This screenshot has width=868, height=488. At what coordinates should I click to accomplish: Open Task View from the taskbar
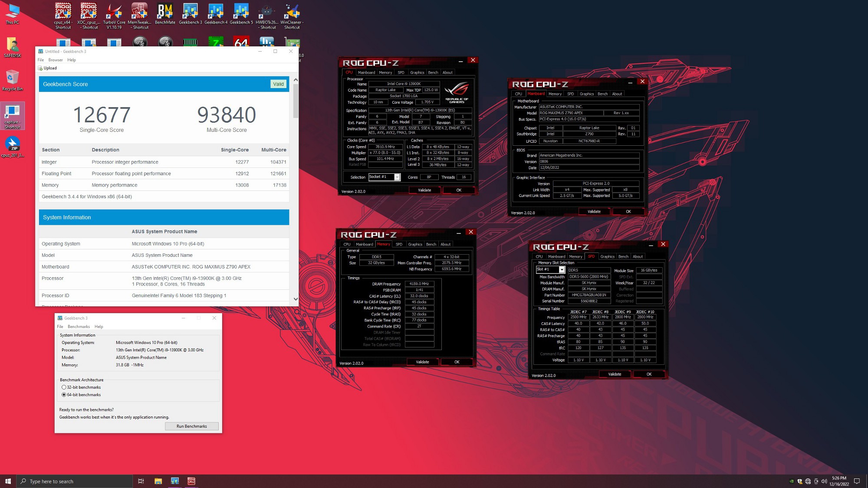(141, 481)
